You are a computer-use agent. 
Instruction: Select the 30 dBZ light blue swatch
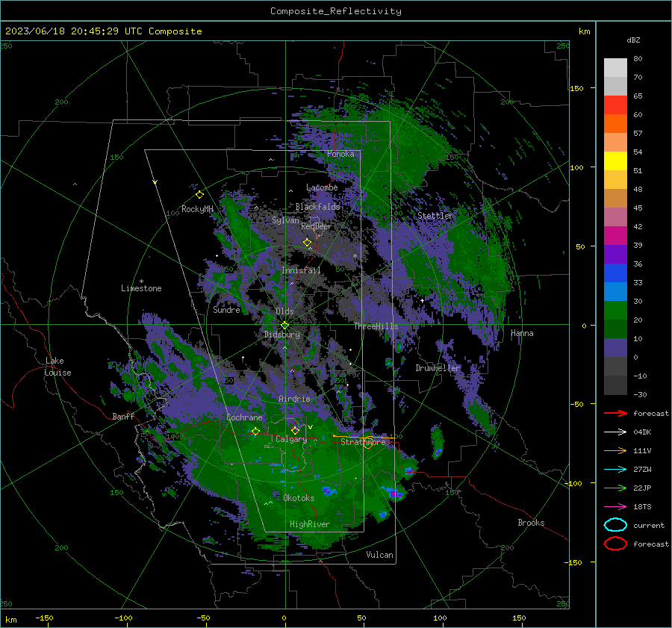615,291
